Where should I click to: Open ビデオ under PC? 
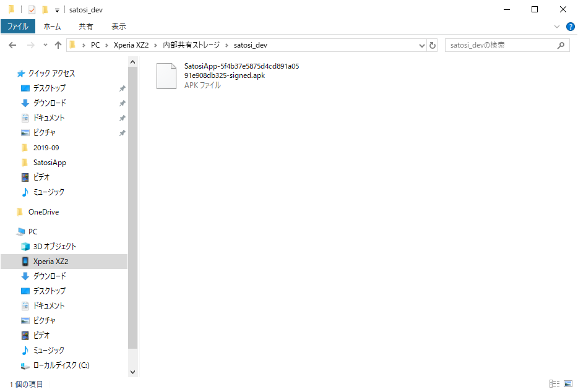[x=41, y=335]
